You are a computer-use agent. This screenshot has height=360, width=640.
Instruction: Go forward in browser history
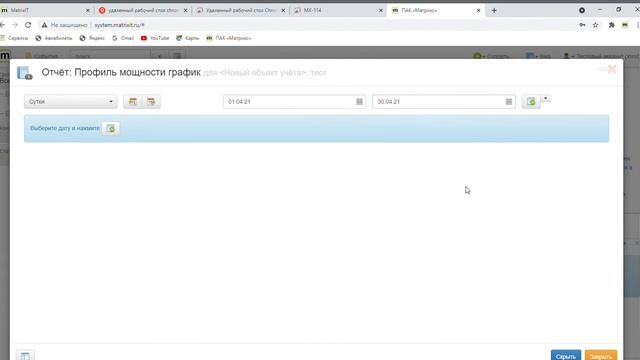15,25
